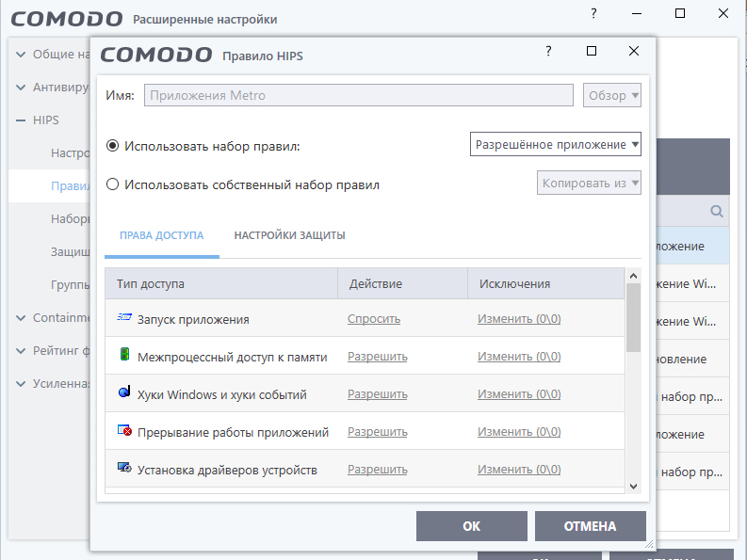Click 'Межпроцессный доступ к памяти' label
The width and height of the screenshot is (747, 560).
[232, 357]
